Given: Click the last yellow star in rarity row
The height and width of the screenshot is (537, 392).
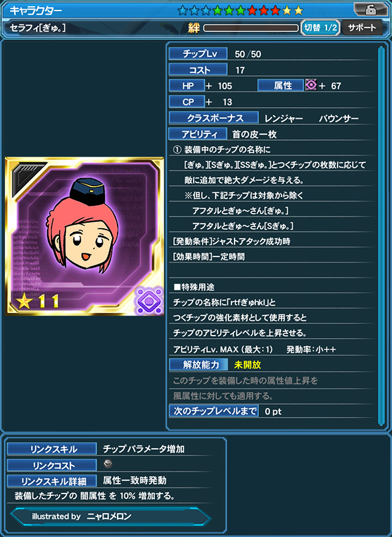Looking at the screenshot, I should click(298, 10).
